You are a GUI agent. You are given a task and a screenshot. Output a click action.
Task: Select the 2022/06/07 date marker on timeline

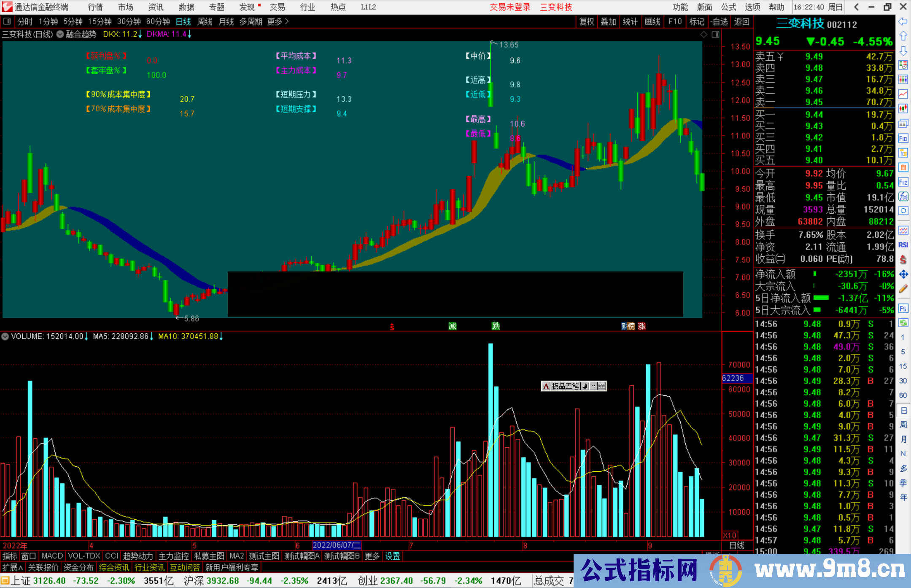[336, 545]
